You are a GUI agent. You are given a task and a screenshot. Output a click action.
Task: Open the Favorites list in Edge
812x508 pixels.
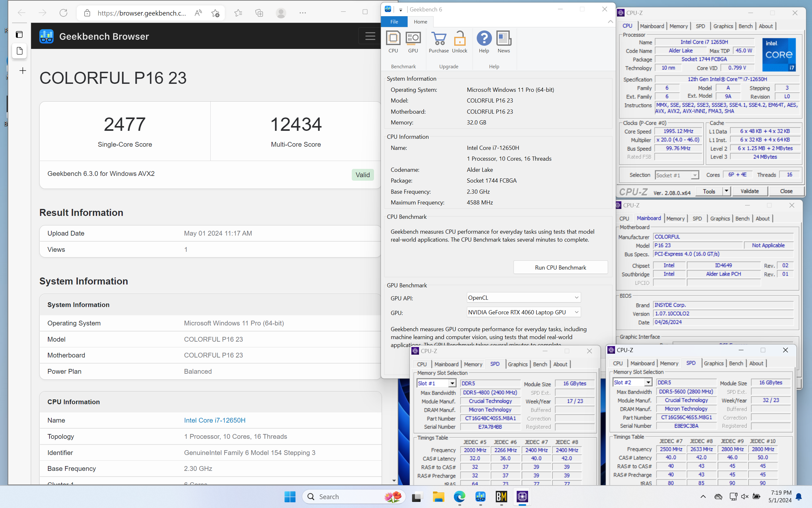(x=238, y=13)
